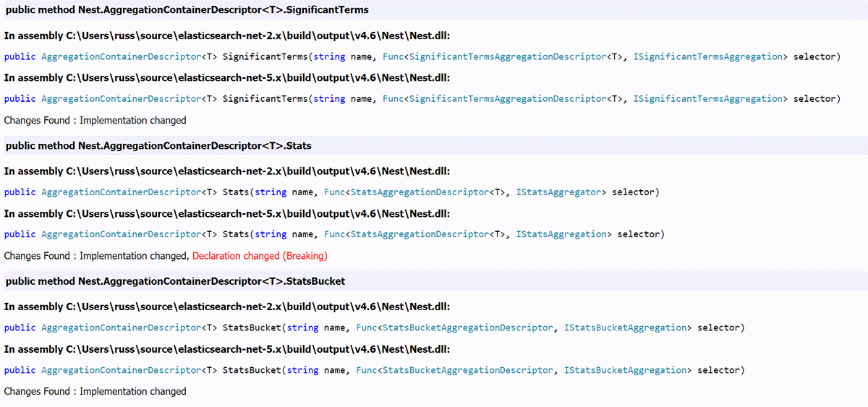Select the SignificantTerms method header

coord(187,10)
